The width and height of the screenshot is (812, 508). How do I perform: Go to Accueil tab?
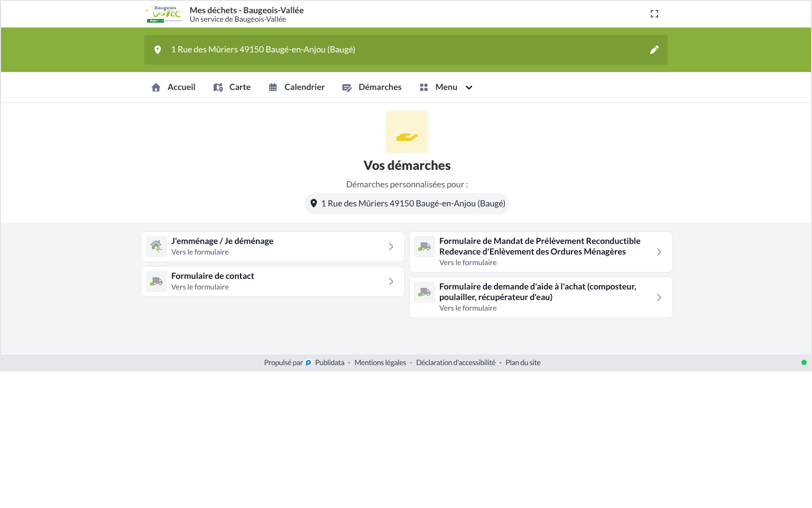(x=173, y=87)
